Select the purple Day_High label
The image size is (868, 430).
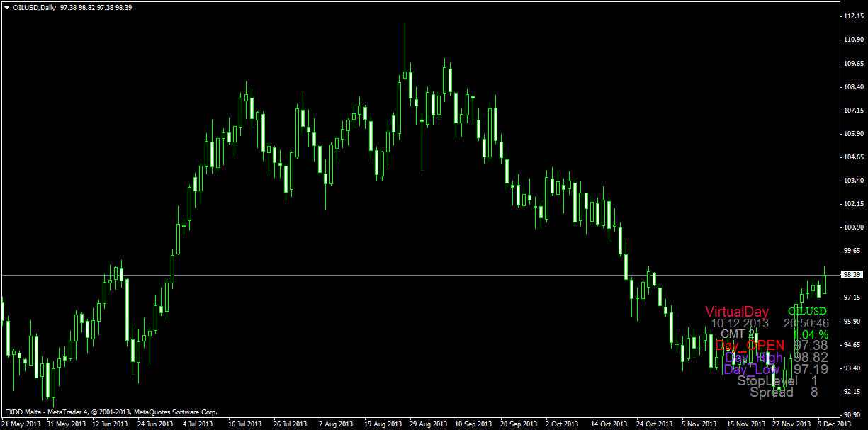[753, 358]
